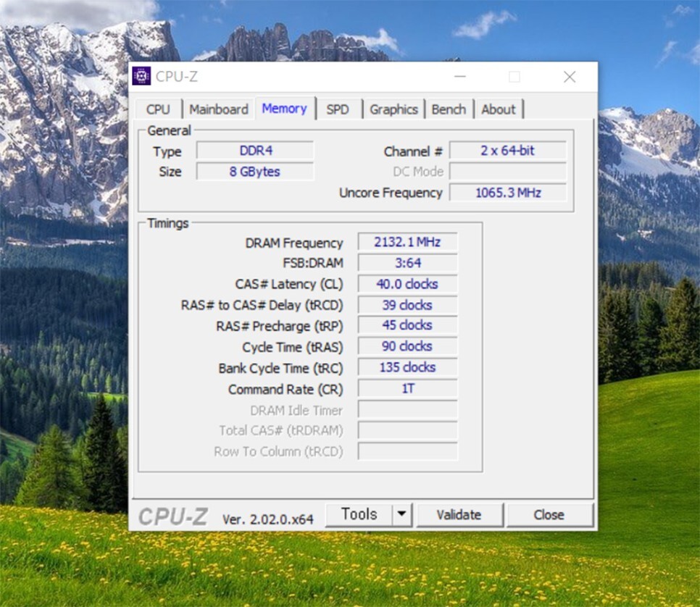The height and width of the screenshot is (607, 700).
Task: Click the 2 x 64-bit channel field
Action: click(508, 151)
